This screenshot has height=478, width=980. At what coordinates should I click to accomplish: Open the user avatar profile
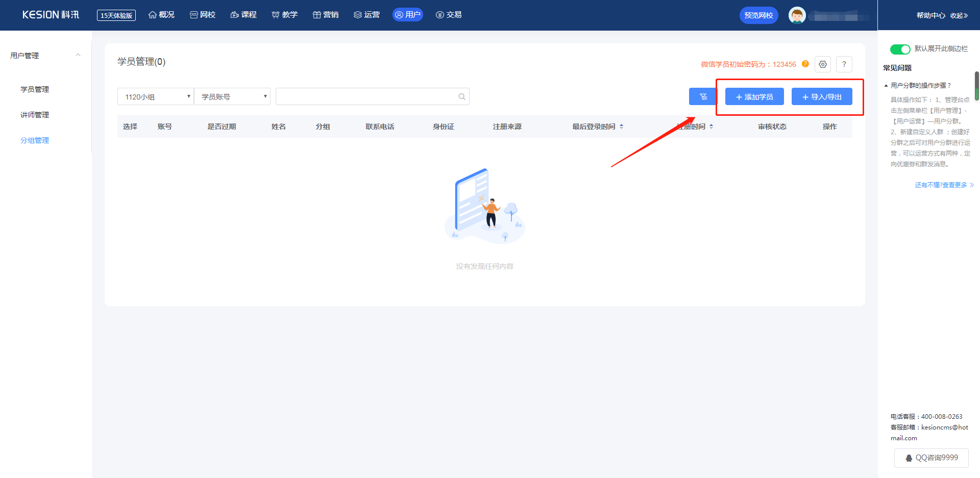click(797, 15)
